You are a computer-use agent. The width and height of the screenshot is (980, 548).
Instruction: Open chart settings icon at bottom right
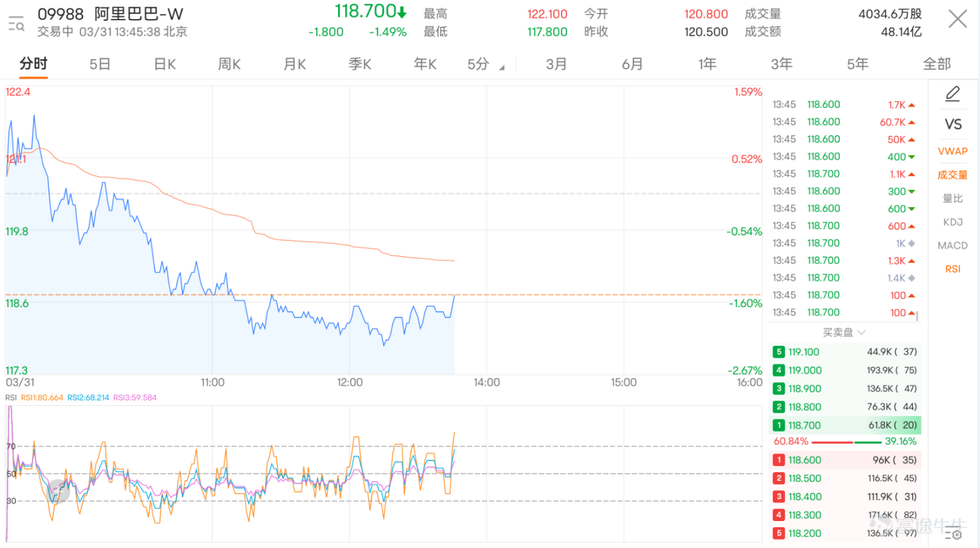pos(953,534)
